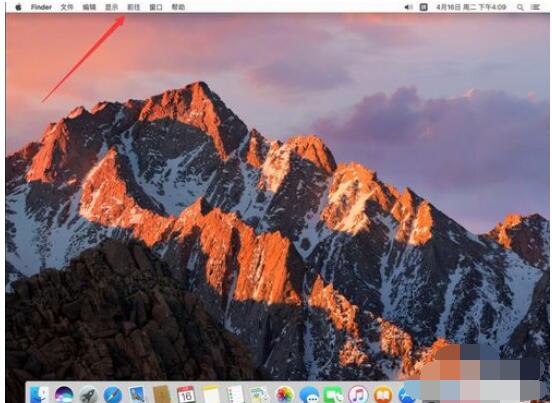Launch iTunes from the Dock
The width and height of the screenshot is (552, 403).
click(x=358, y=395)
